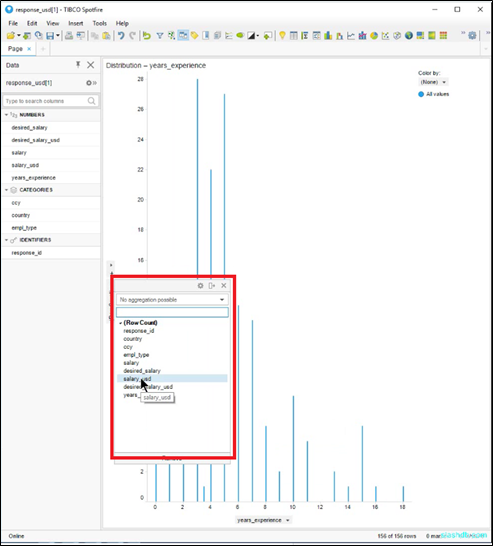Open the Insert menu

tap(76, 23)
